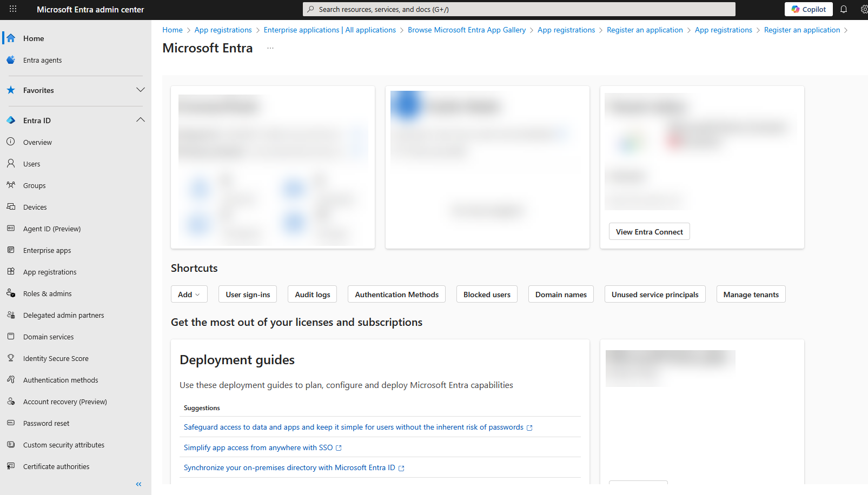
Task: Select App registrations in the sidebar
Action: (50, 272)
